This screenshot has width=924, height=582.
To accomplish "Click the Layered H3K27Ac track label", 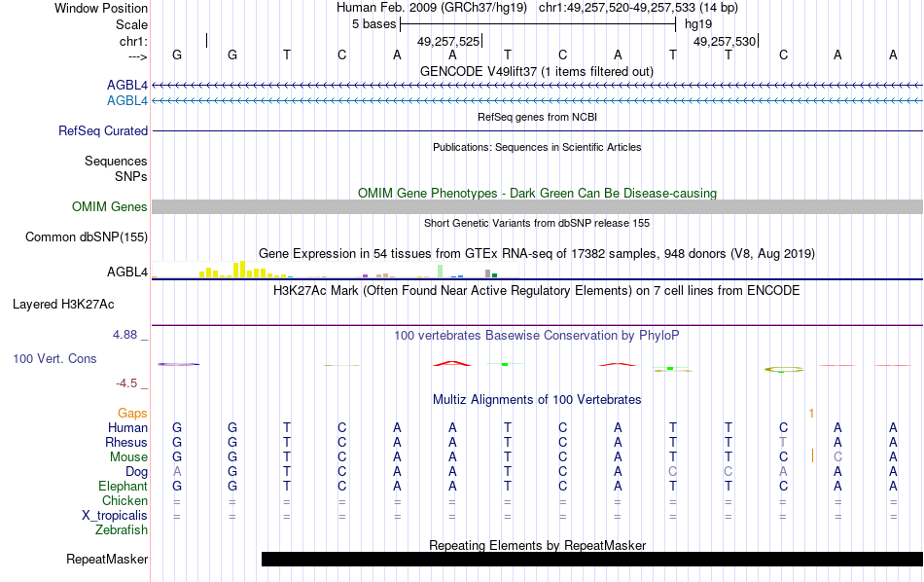I will [x=63, y=305].
